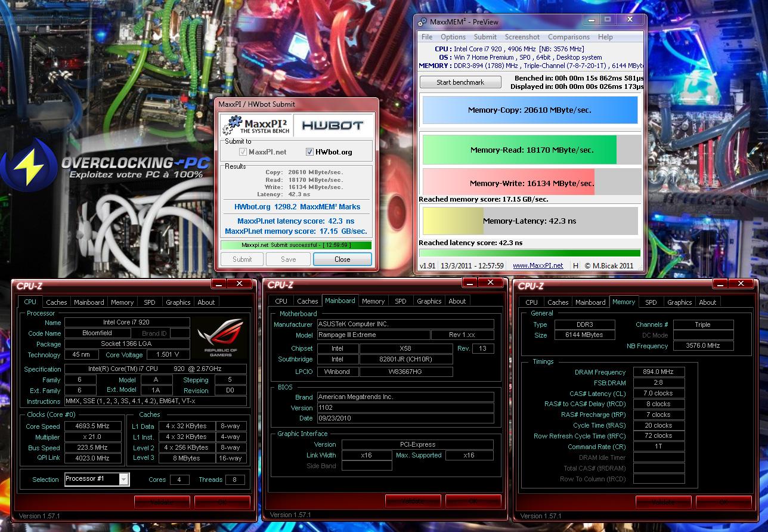Click the BIOS Version 1102 field
Screen dimensions: 768x532
pos(405,407)
